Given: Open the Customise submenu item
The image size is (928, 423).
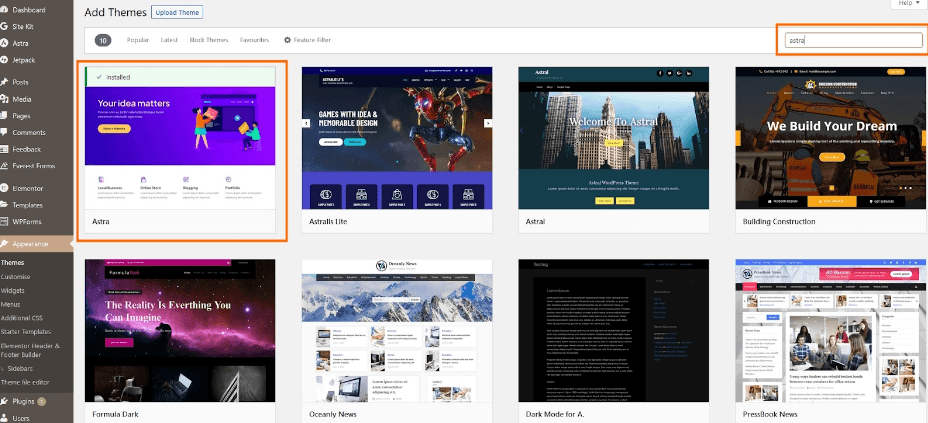Looking at the screenshot, I should pyautogui.click(x=16, y=276).
